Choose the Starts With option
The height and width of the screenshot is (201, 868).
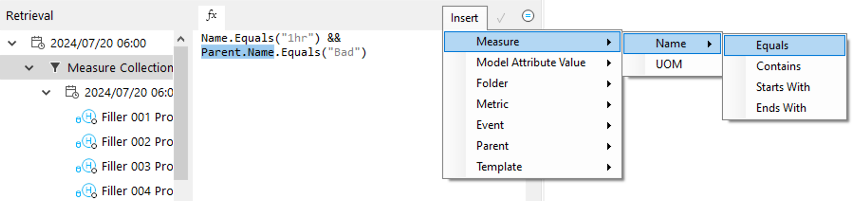point(785,87)
